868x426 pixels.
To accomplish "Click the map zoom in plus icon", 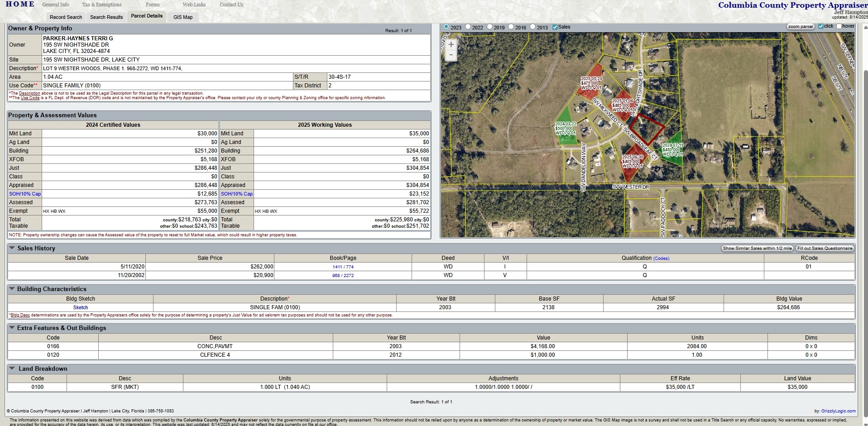I will (451, 44).
